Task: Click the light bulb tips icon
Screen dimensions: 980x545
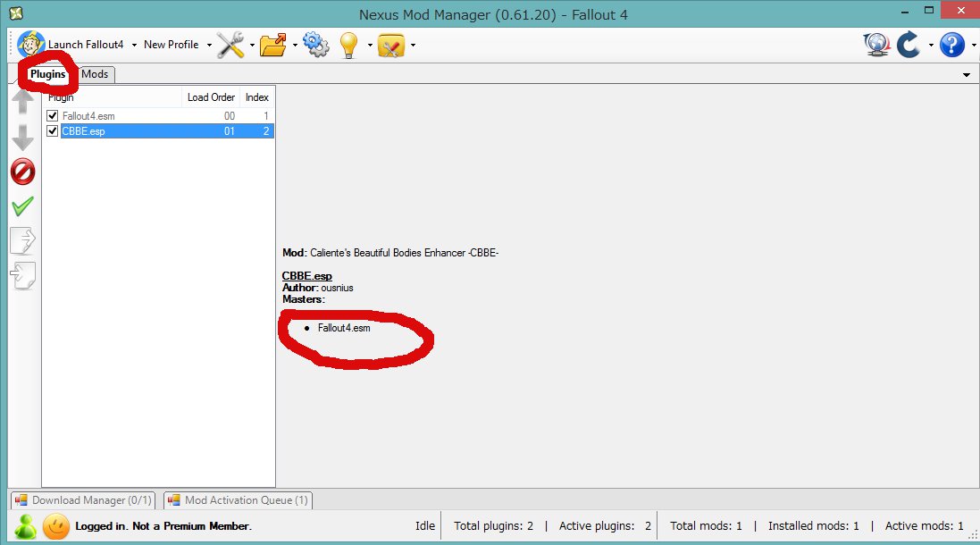Action: 348,45
